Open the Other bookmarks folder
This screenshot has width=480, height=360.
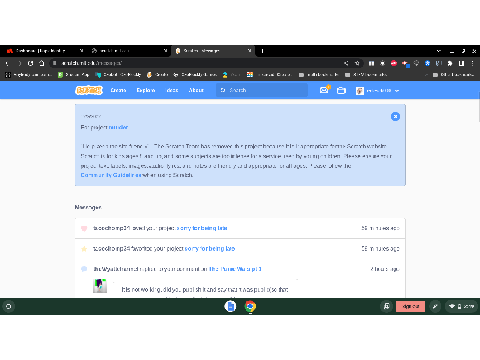coord(453,75)
